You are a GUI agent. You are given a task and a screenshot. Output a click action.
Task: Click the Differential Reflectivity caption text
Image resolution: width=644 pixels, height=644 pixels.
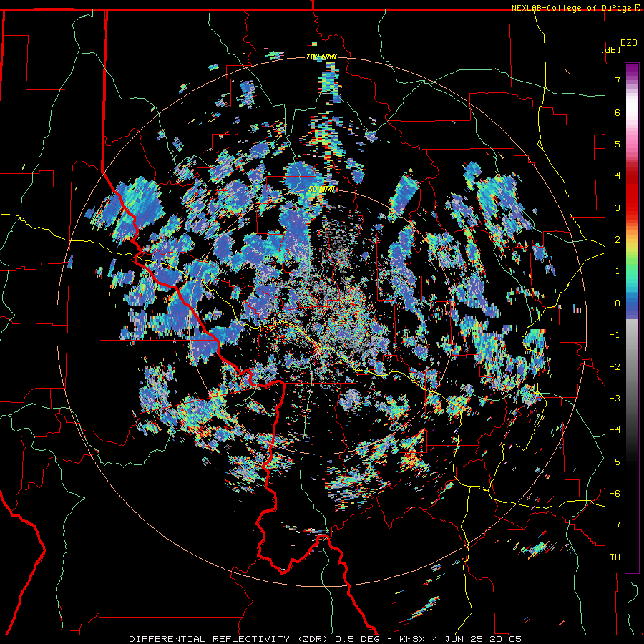325,639
